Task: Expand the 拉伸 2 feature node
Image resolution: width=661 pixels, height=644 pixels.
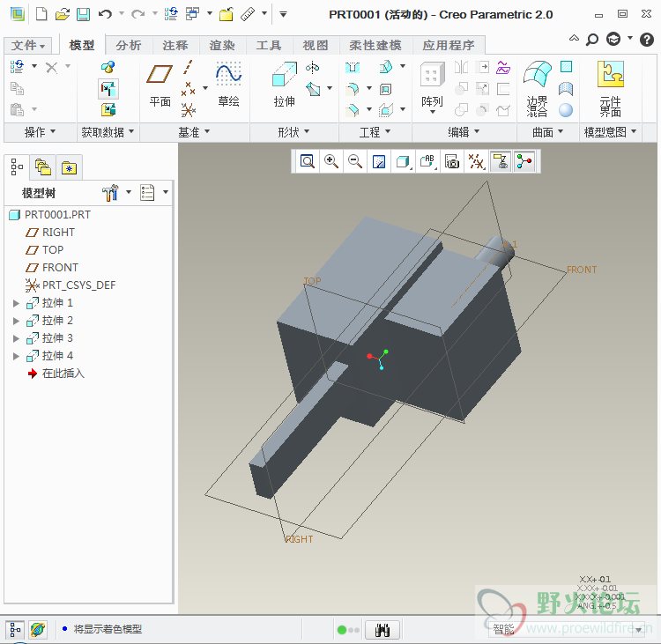Action: pyautogui.click(x=16, y=321)
